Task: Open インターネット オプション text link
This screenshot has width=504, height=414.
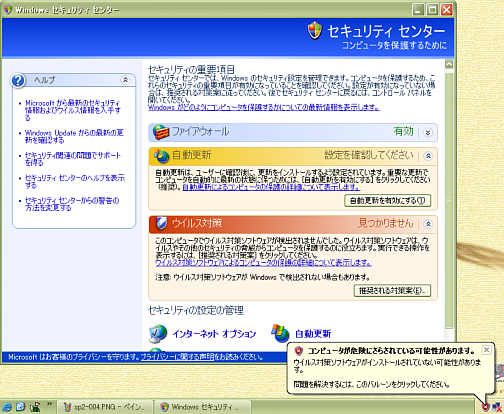Action: pyautogui.click(x=214, y=334)
